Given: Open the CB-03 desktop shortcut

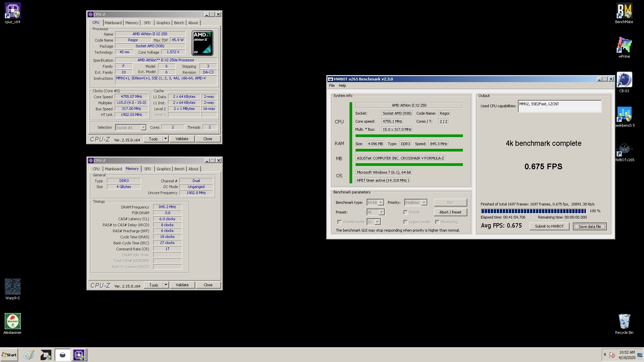Looking at the screenshot, I should (x=624, y=82).
